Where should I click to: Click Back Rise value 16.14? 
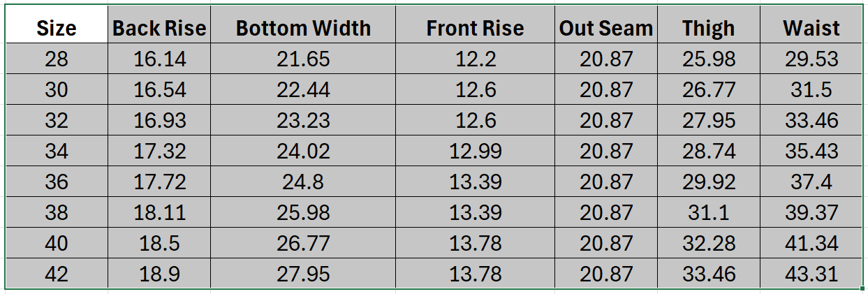coord(159,59)
